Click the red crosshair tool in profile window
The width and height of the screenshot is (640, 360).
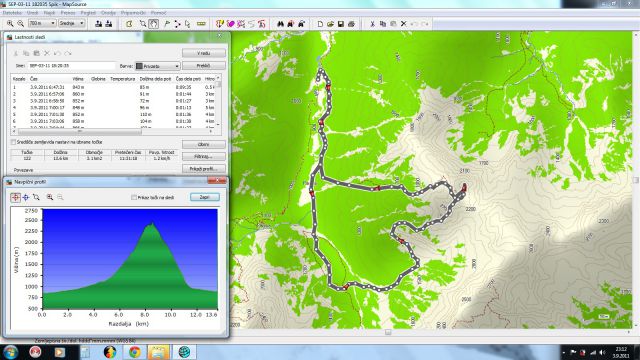pyautogui.click(x=16, y=197)
